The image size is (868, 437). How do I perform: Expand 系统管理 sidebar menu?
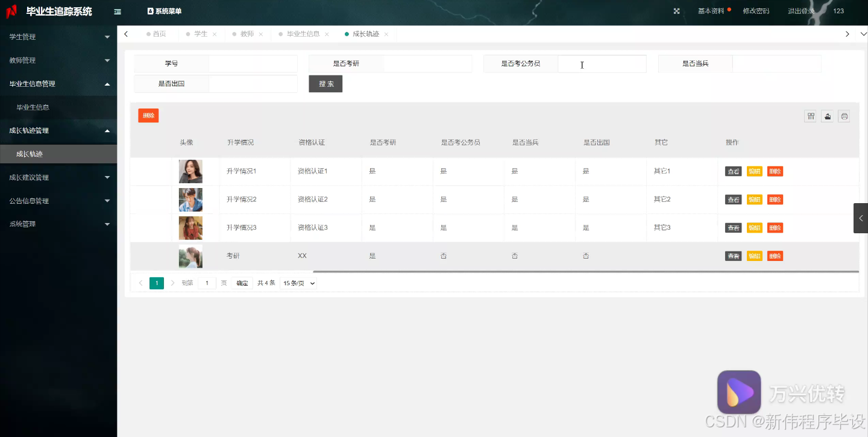(58, 224)
